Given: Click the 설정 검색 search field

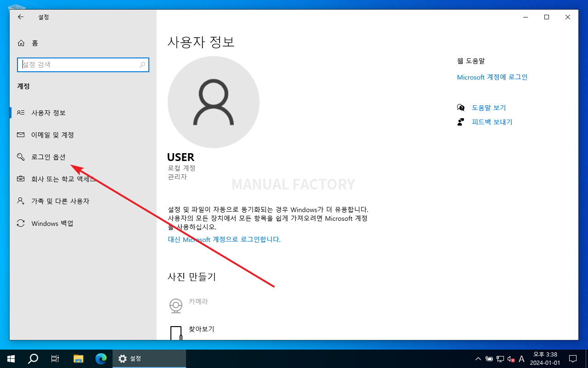Looking at the screenshot, I should tap(83, 64).
